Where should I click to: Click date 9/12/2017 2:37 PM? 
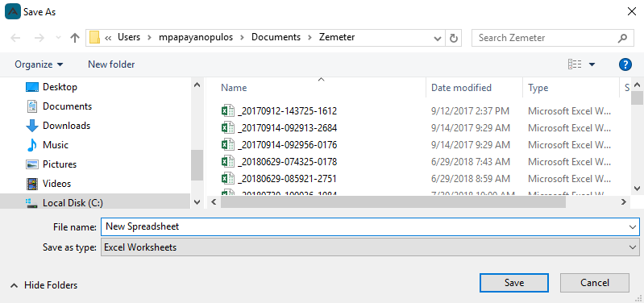tap(470, 111)
